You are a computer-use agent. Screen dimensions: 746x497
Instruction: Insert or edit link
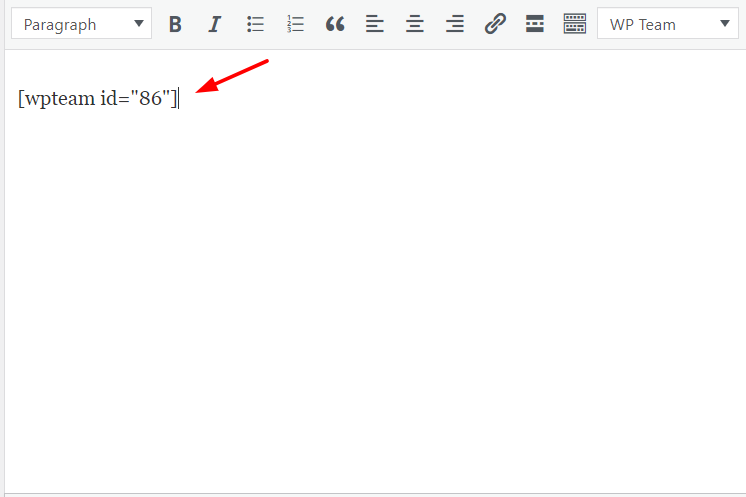tap(495, 24)
